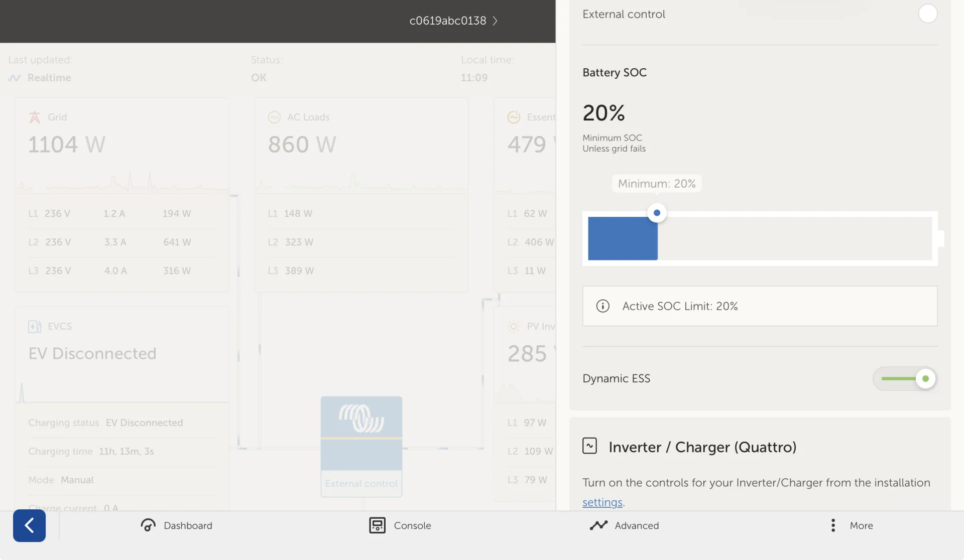Click the Grid 1104 W value
This screenshot has width=964, height=560.
click(67, 145)
